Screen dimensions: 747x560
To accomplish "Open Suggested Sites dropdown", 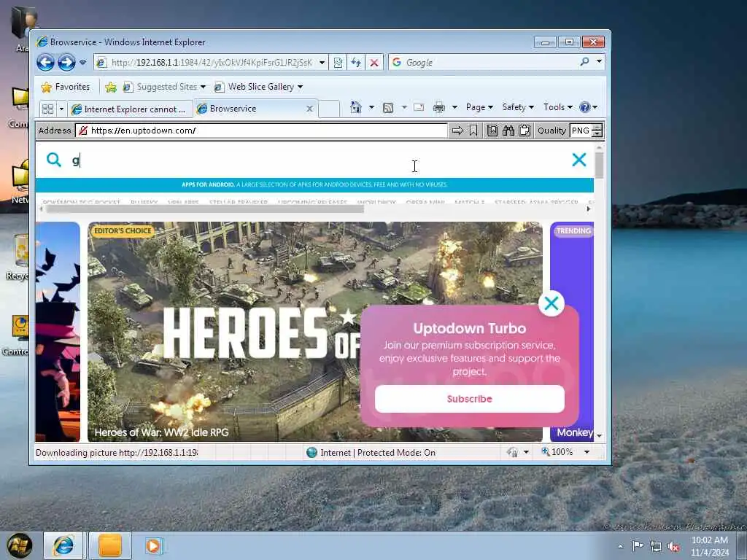I will [x=164, y=87].
